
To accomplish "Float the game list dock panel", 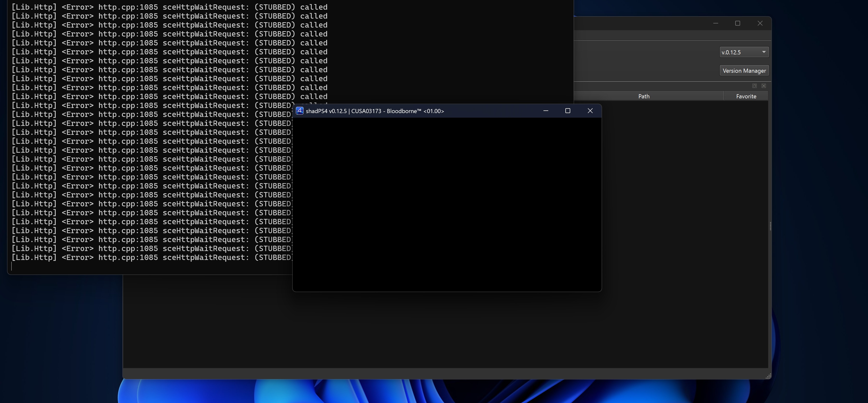I will [754, 86].
